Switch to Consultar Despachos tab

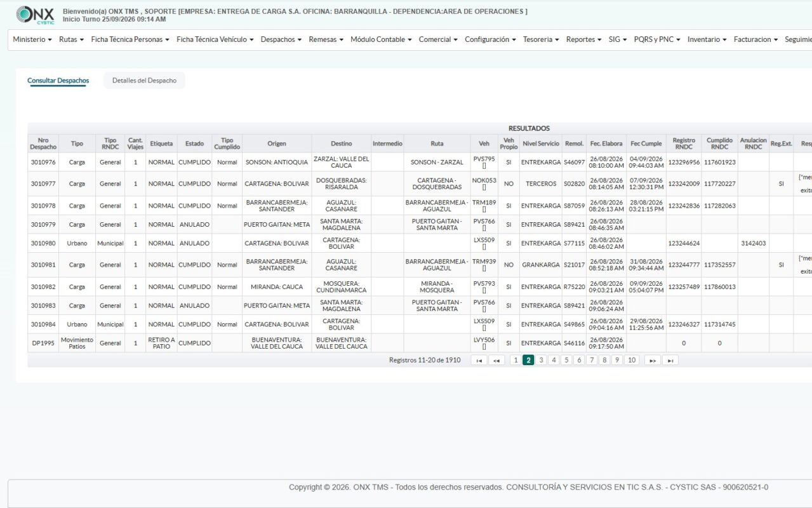point(58,81)
